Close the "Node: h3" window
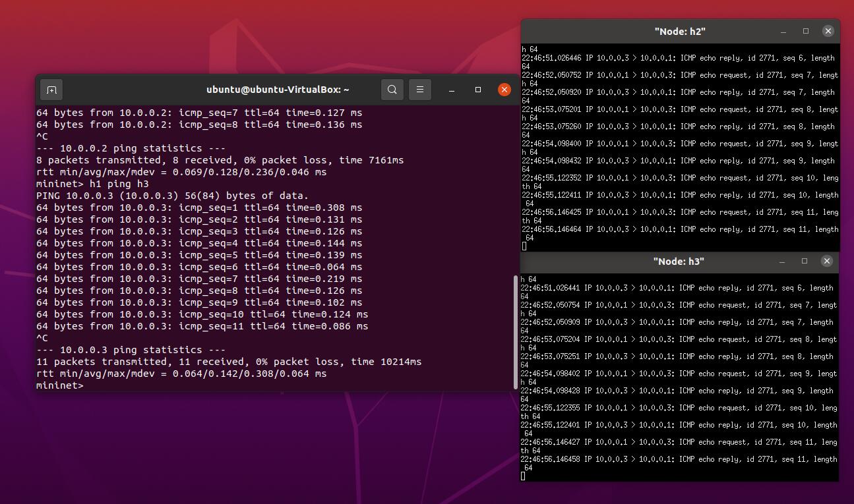Screen dimensions: 854x504 [827, 262]
